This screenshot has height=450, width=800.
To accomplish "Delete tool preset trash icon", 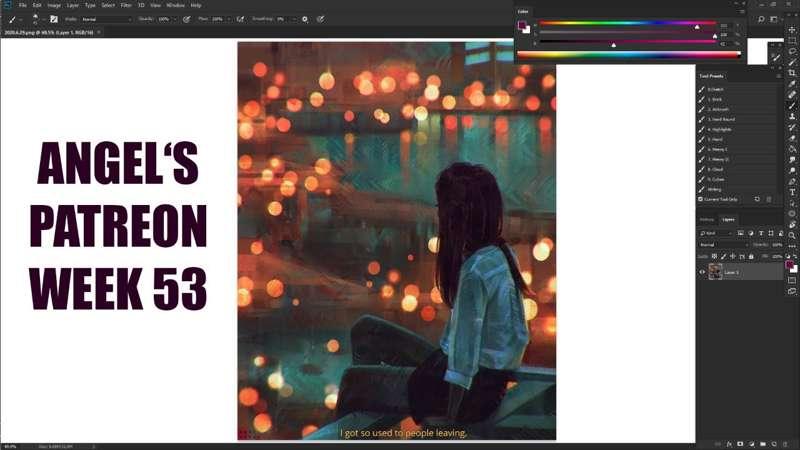I will [769, 199].
